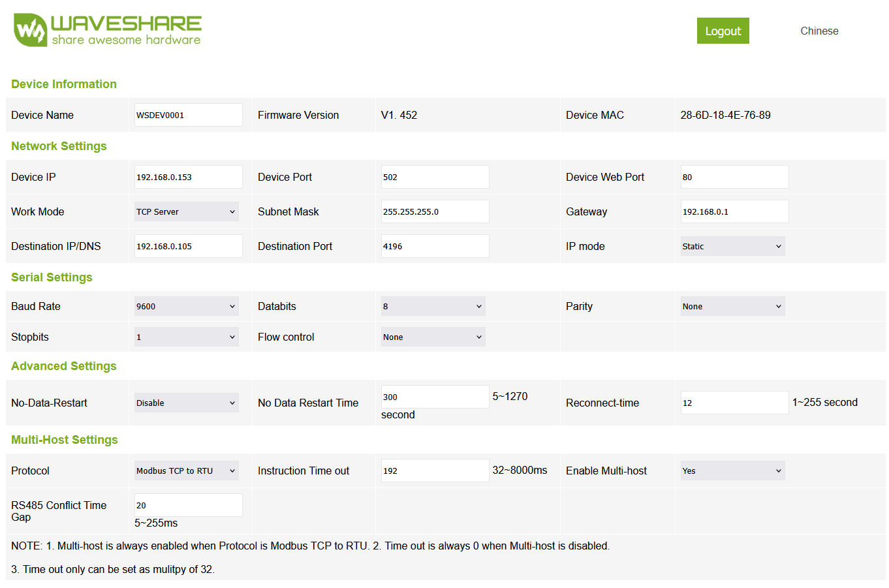The image size is (889, 588).
Task: Click the Logout button
Action: click(723, 31)
